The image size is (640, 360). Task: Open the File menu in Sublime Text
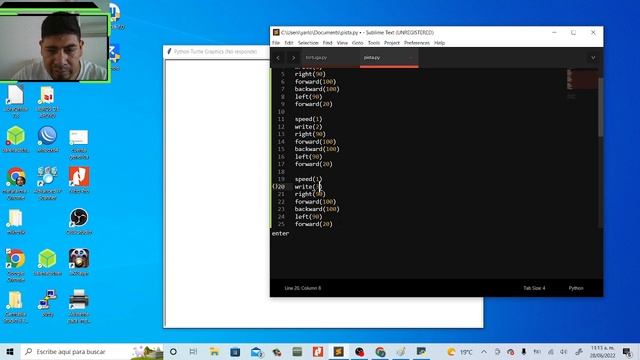pyautogui.click(x=276, y=43)
